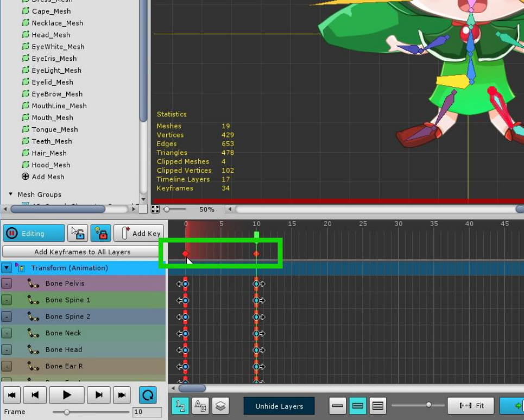524x420 pixels.
Task: Click the Bone Spine 1 bone icon
Action: (x=33, y=300)
